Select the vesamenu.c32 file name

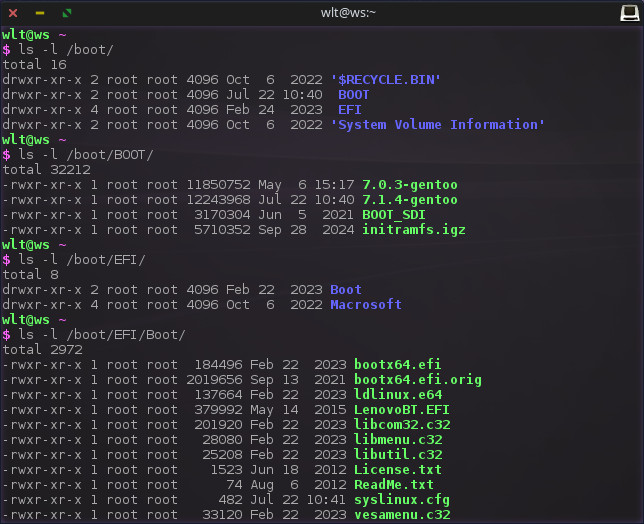402,515
